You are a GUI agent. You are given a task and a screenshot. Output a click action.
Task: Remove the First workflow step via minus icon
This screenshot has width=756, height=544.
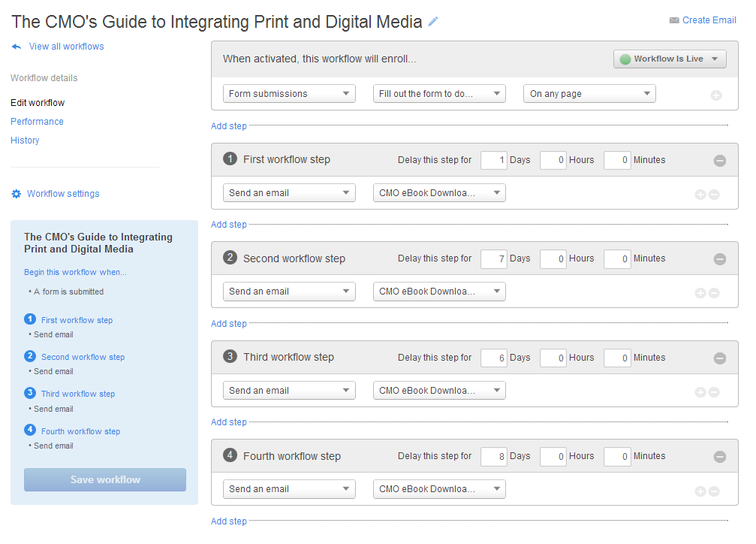click(x=719, y=160)
